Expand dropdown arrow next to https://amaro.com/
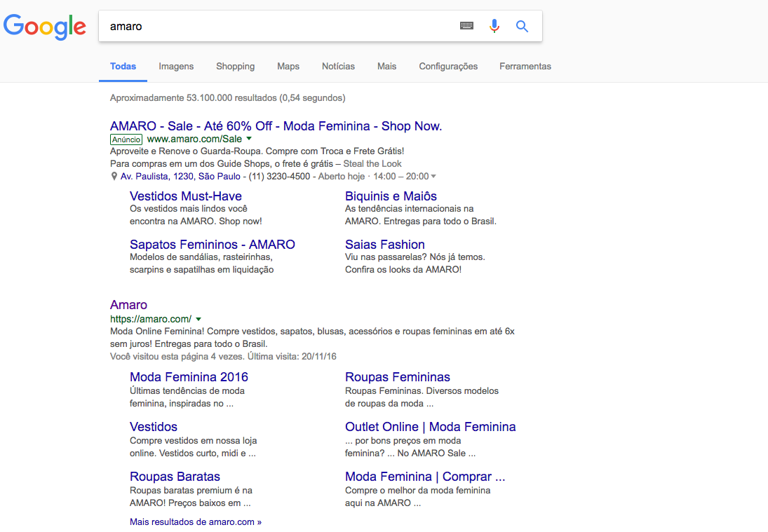 coord(198,319)
